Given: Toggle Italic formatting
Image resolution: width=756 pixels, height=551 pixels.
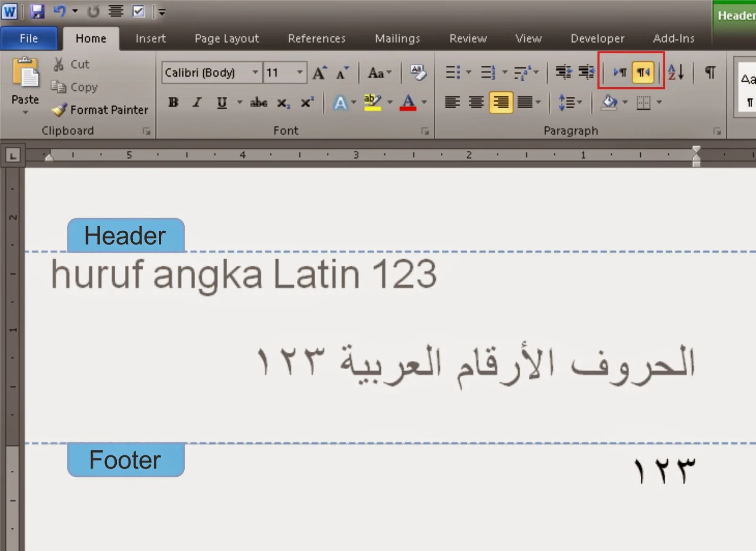Looking at the screenshot, I should pyautogui.click(x=197, y=102).
